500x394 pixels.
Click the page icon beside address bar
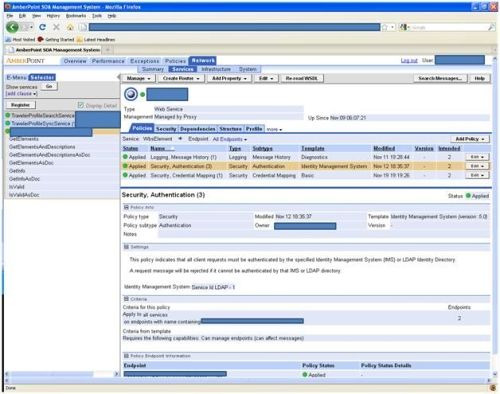[x=83, y=27]
